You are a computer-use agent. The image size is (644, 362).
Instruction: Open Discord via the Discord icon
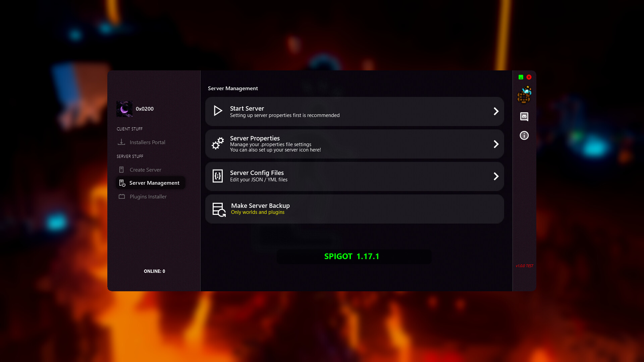pos(524,117)
